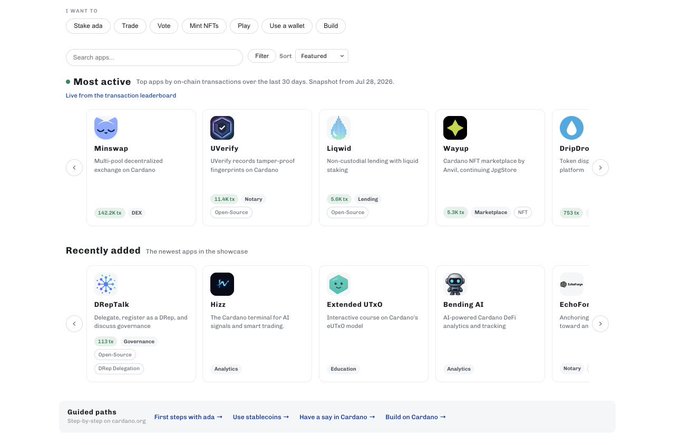Select the Play chip
680x445 pixels.
[x=244, y=26]
